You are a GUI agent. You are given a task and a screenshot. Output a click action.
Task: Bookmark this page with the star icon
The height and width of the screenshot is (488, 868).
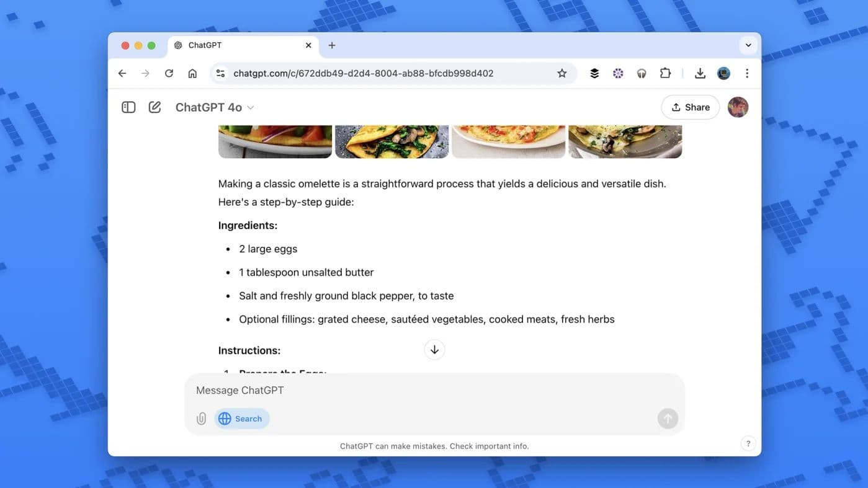click(x=562, y=73)
